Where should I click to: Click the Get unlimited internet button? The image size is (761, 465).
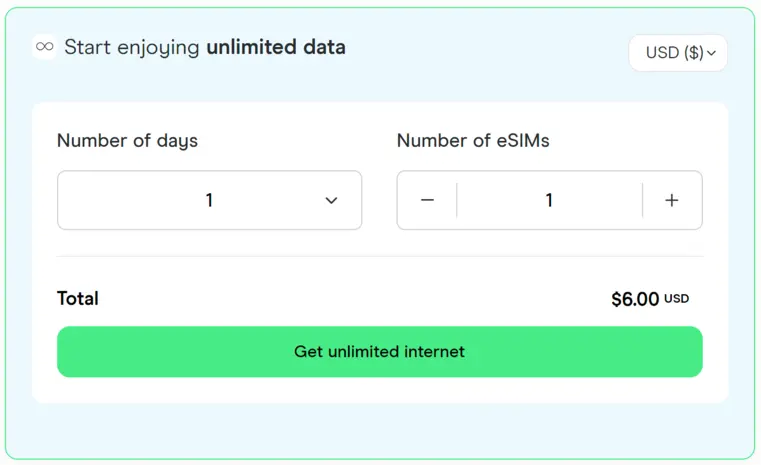coord(380,351)
